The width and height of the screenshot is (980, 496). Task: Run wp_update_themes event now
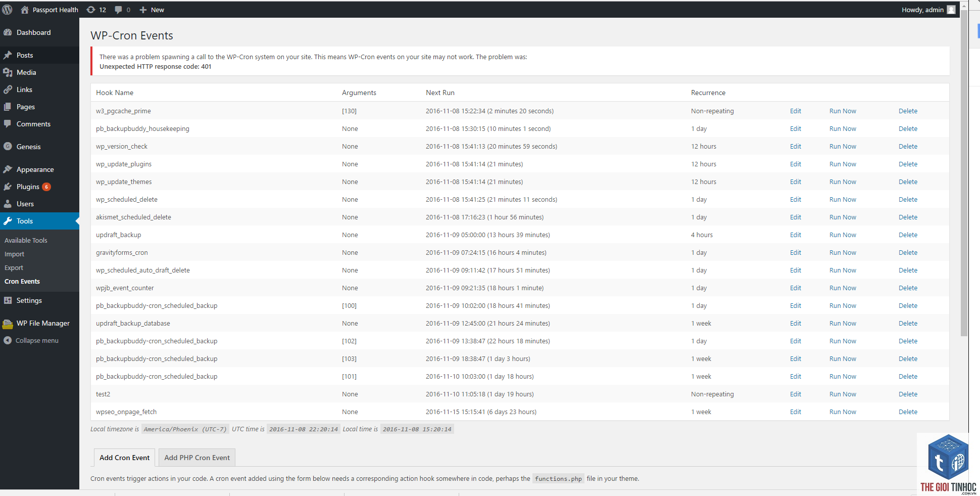click(x=843, y=182)
